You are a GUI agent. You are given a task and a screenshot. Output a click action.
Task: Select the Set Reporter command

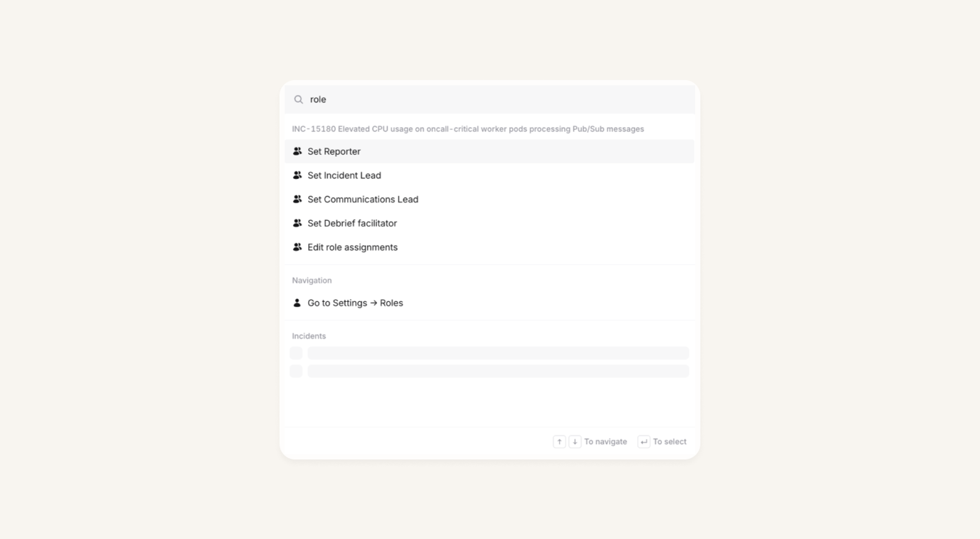tap(334, 152)
